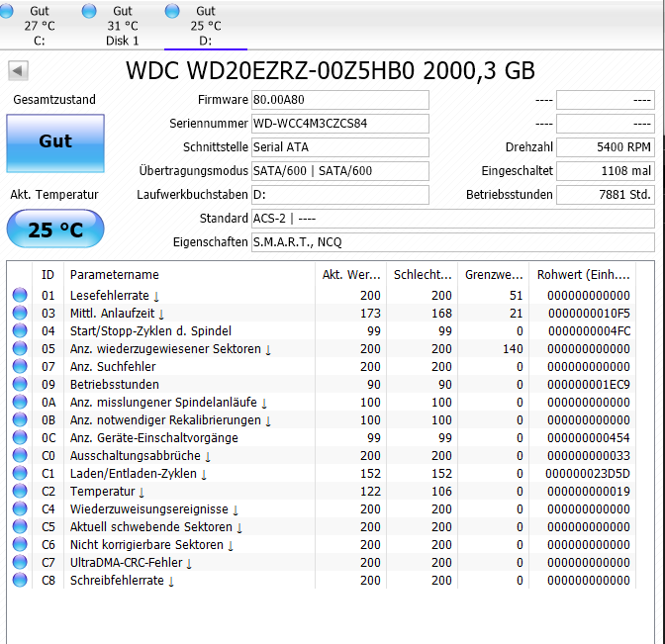665x644 pixels.
Task: Click the Akt. Wer... column header
Action: point(350,275)
